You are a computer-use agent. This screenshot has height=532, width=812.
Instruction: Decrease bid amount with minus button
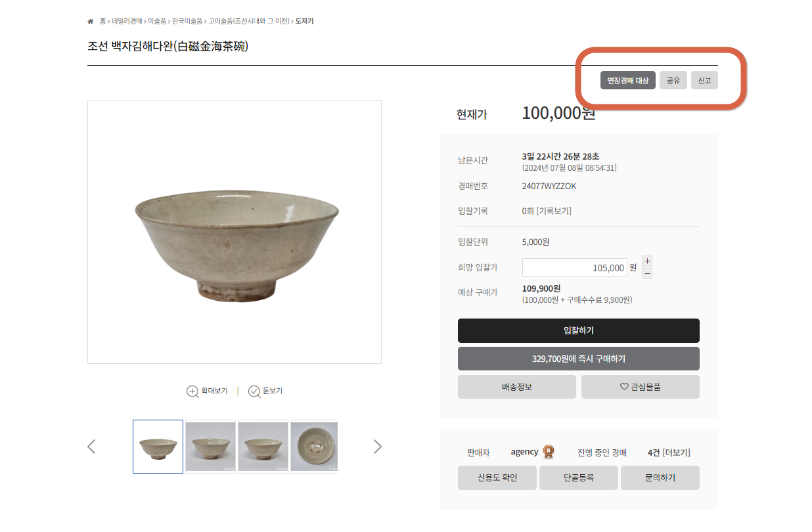[647, 273]
